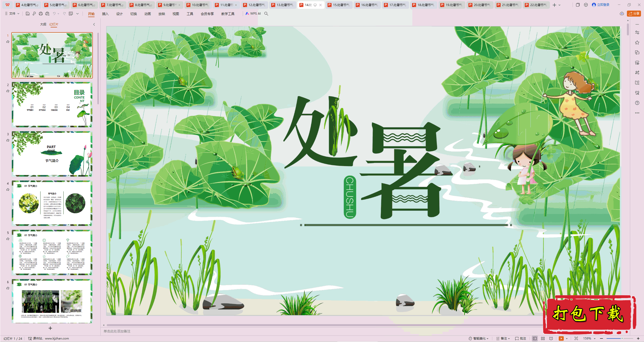644x342 pixels.
Task: Close the active 14.处 document tab
Action: [320, 5]
